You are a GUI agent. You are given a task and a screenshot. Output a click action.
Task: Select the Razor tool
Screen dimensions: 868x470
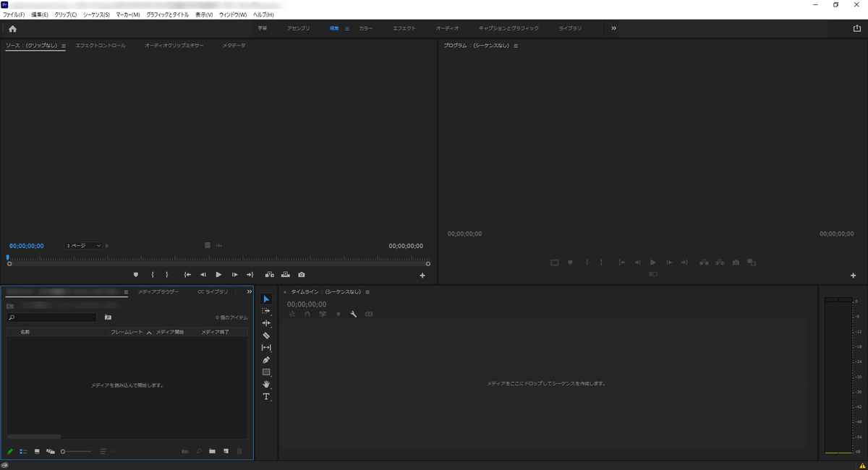point(266,336)
